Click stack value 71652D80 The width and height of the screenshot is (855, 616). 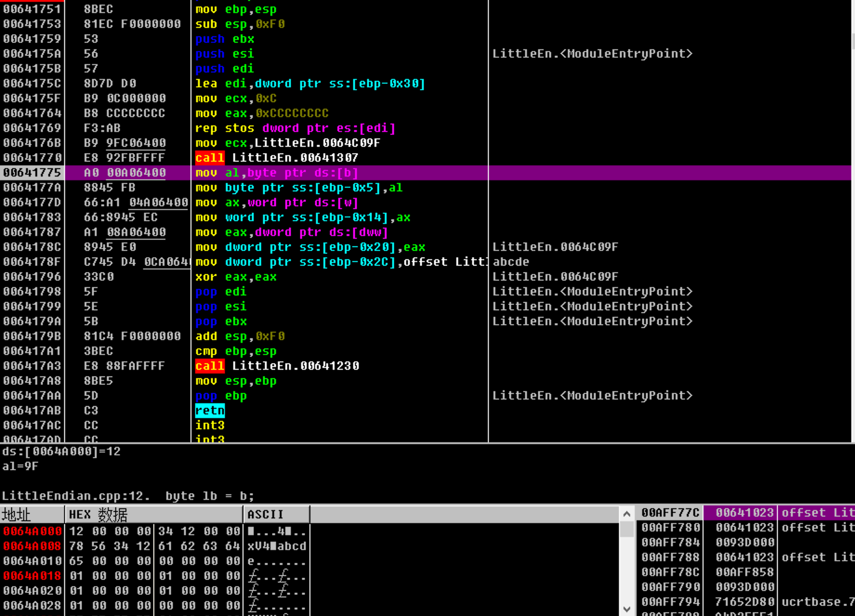[745, 602]
